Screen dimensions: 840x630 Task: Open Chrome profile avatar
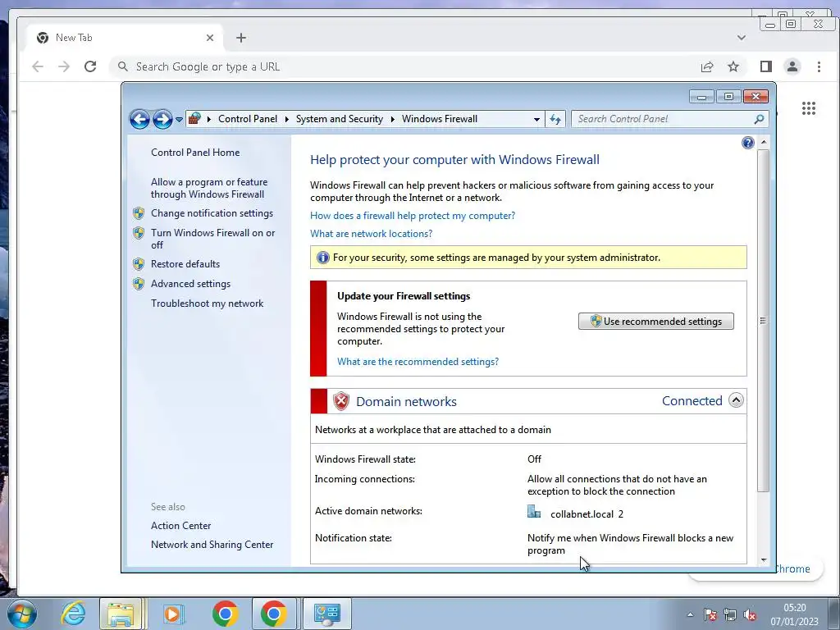[x=792, y=66]
